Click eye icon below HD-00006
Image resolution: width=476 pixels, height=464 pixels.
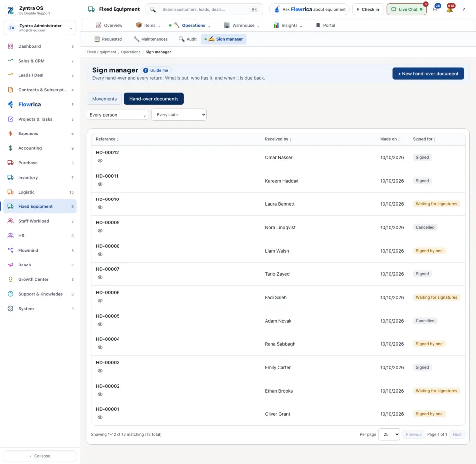click(x=100, y=301)
